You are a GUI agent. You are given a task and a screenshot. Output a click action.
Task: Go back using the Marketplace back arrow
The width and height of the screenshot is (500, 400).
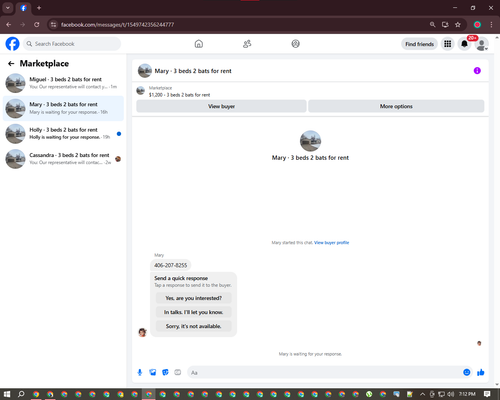tap(11, 63)
